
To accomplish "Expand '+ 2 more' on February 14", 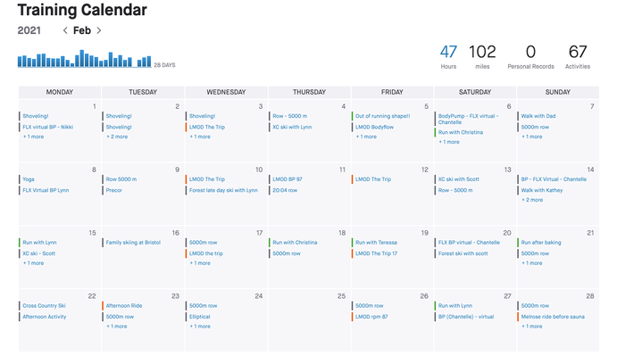I will pos(532,200).
